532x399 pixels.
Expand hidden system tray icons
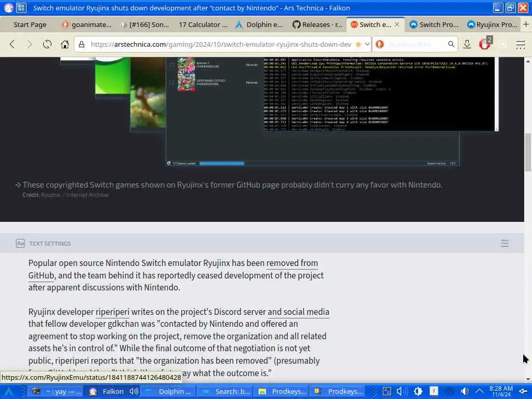point(479,392)
